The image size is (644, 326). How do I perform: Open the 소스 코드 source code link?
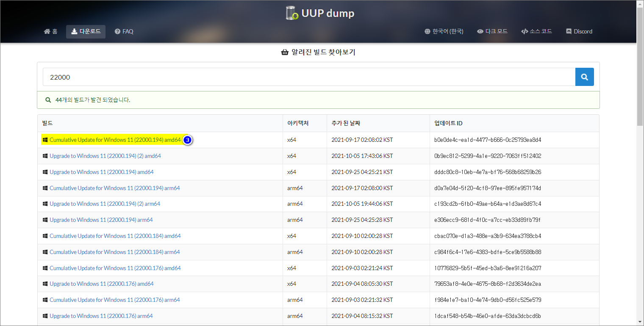click(536, 31)
